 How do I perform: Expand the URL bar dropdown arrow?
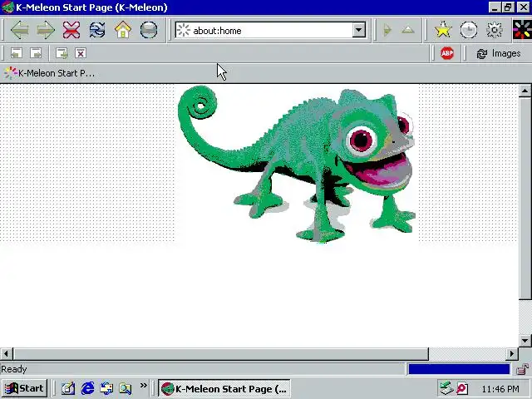pos(358,30)
